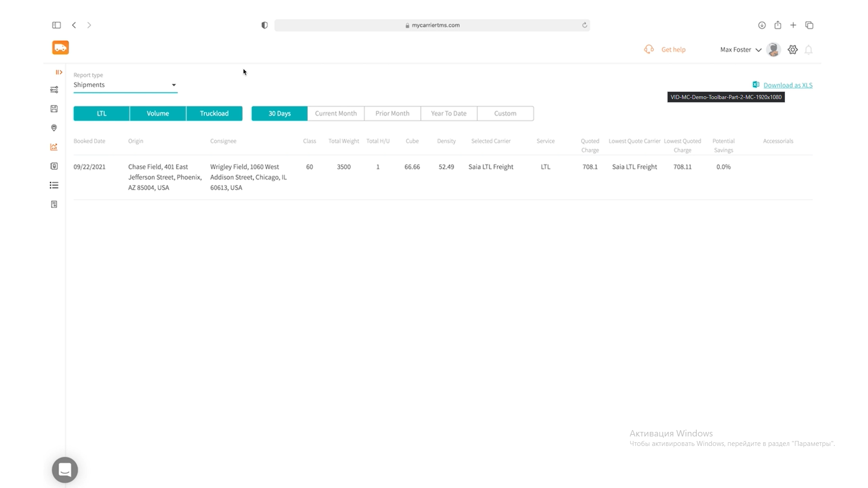Toggle browser sidebar panel icon
The height and width of the screenshot is (488, 868).
(x=57, y=25)
